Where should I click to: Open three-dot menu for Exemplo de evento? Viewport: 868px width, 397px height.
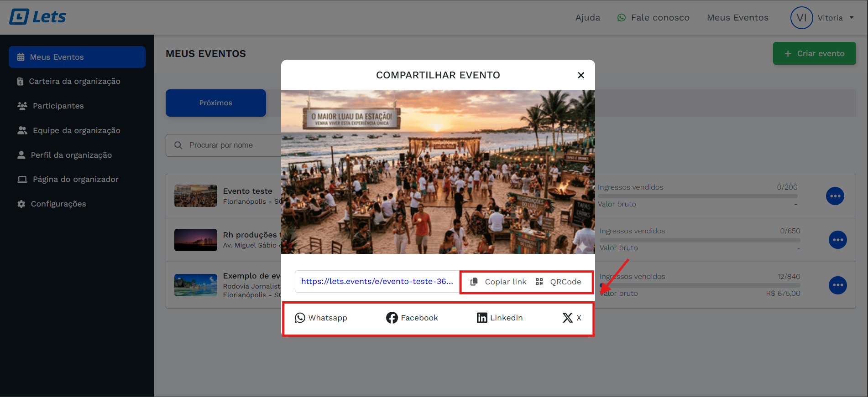click(837, 285)
